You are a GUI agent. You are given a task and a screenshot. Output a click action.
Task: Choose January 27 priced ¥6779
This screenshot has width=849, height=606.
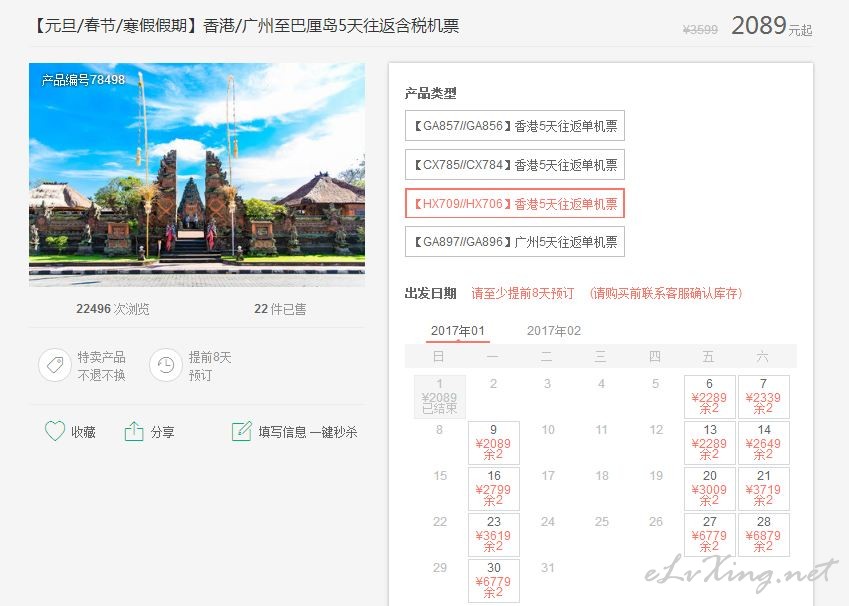709,535
